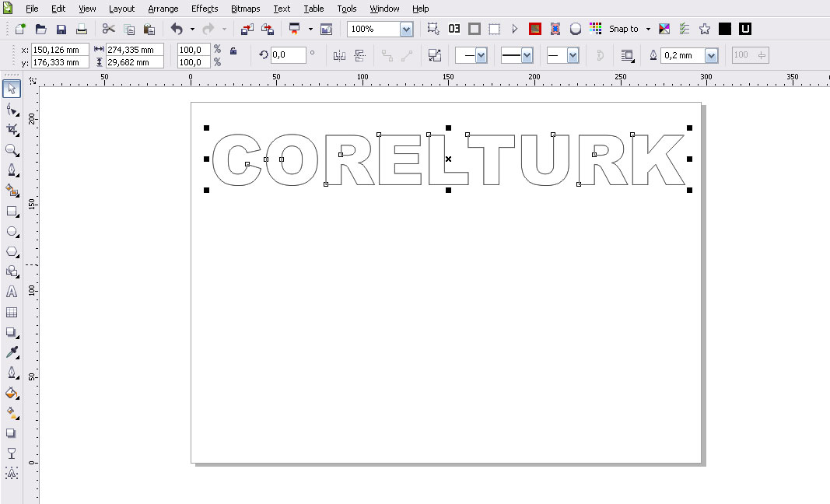The image size is (830, 504).
Task: Create a new document
Action: click(21, 29)
